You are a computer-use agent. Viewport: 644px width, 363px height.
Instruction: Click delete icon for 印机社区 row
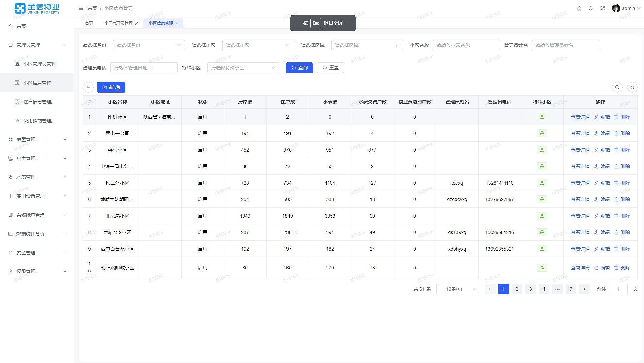tap(622, 117)
